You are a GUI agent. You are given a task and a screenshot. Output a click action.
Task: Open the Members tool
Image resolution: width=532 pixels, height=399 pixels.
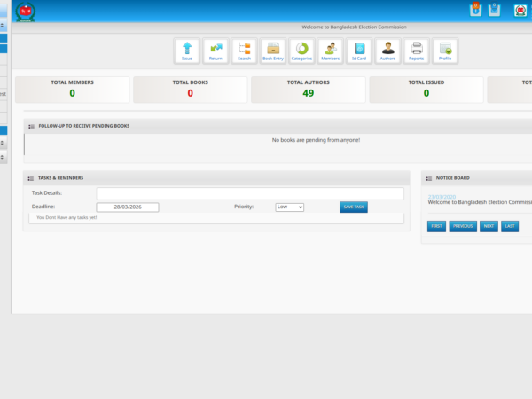330,51
